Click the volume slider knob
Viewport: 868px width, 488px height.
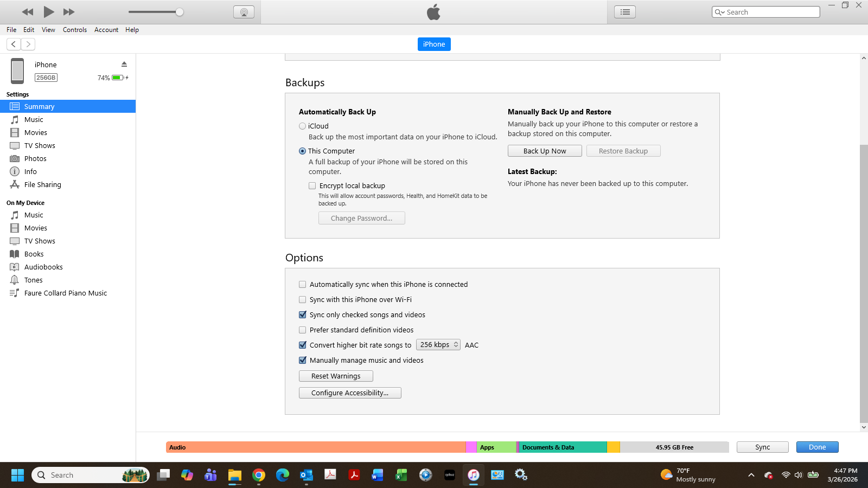pos(180,12)
